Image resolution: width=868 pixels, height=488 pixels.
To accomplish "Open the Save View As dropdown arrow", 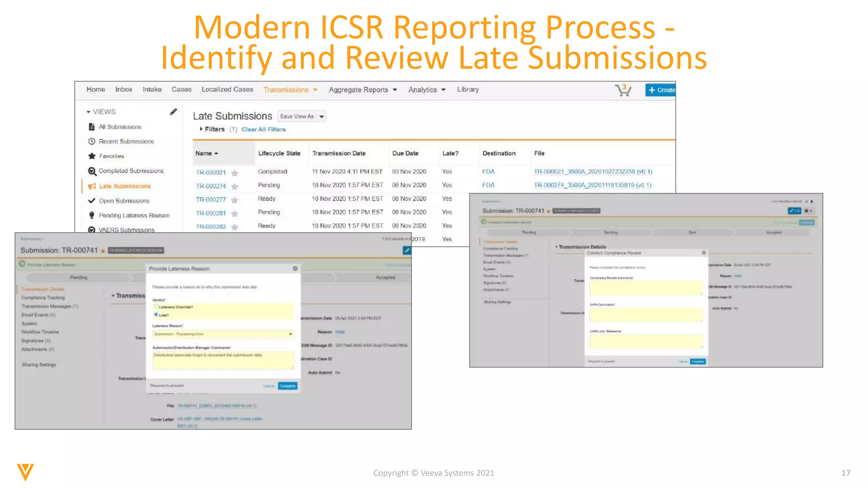I will coord(322,116).
